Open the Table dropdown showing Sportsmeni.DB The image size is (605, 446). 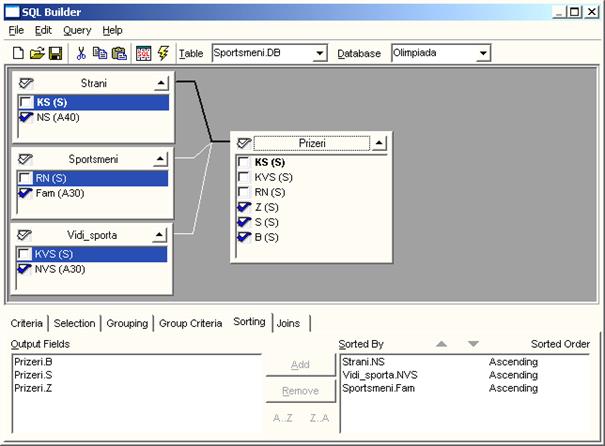pos(319,53)
